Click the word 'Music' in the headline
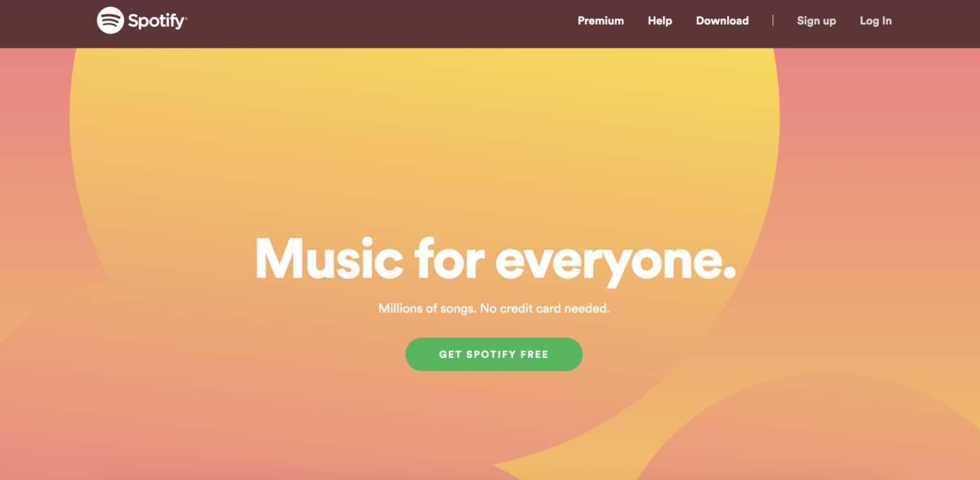The height and width of the screenshot is (480, 980). click(329, 258)
